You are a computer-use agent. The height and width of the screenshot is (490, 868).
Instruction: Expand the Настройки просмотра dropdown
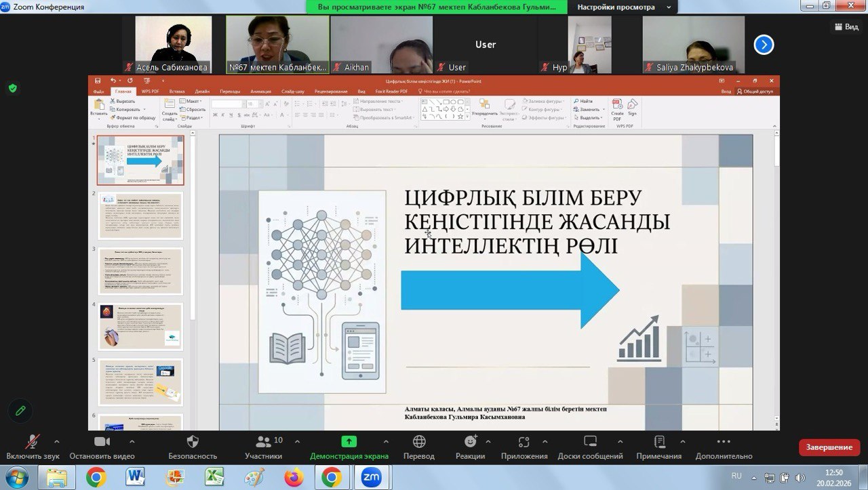[x=623, y=7]
